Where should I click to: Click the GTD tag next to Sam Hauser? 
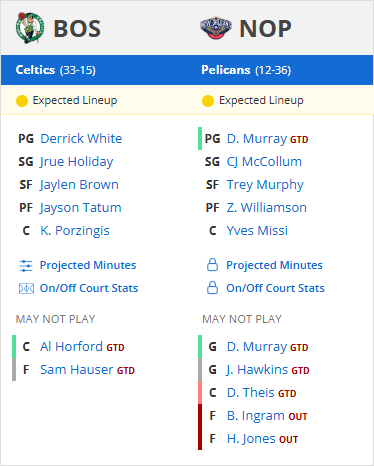coord(126,371)
